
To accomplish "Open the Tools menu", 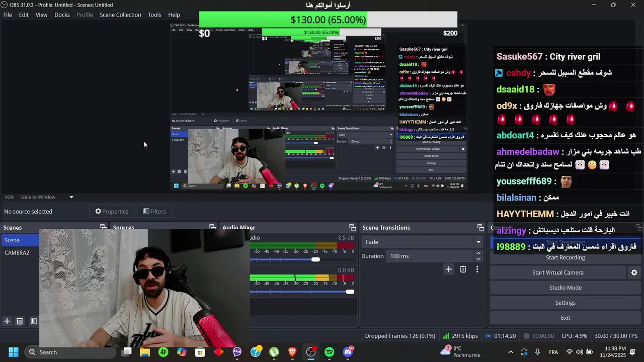I will (x=154, y=15).
